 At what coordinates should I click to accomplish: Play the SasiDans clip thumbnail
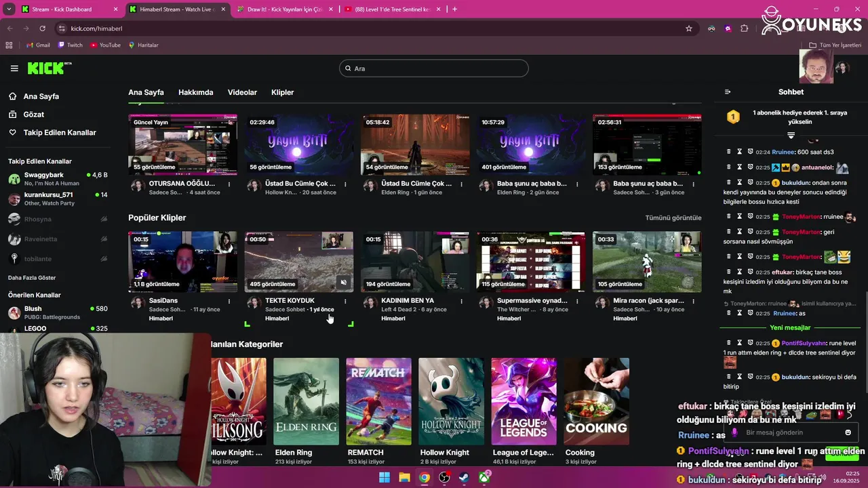183,262
